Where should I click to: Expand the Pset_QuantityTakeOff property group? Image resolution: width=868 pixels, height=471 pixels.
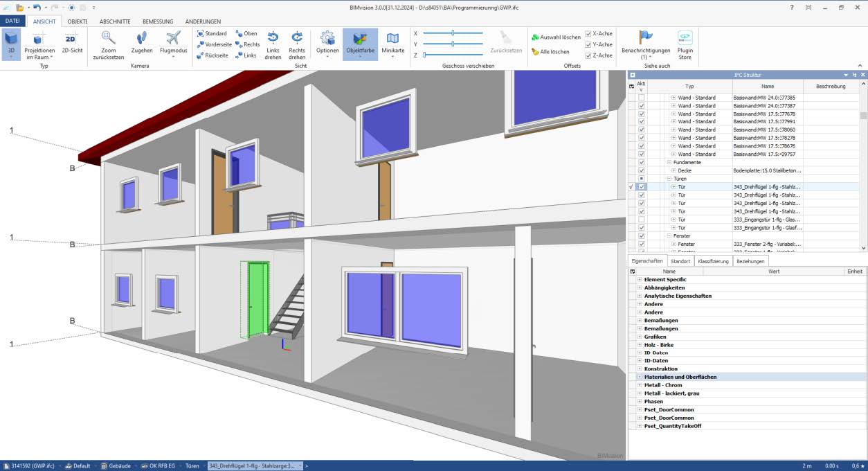coord(640,426)
